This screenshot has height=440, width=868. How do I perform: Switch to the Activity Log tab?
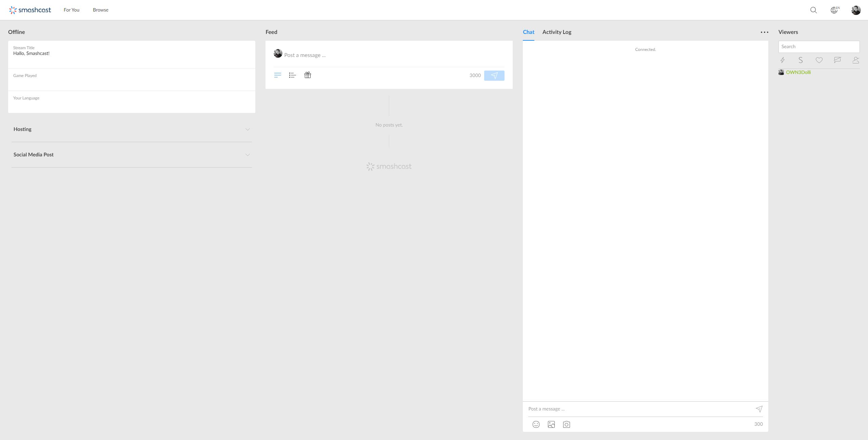(557, 32)
